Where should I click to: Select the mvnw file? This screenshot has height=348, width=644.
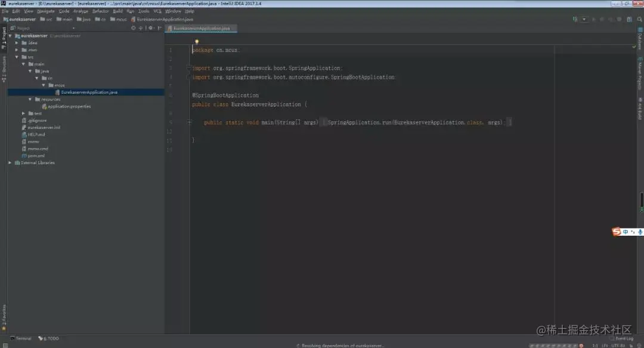(x=30, y=141)
